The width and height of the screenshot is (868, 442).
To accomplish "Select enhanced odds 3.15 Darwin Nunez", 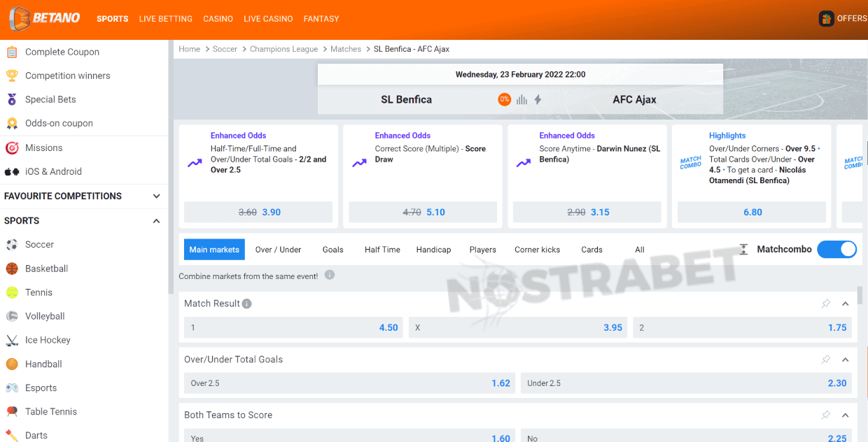I will (587, 212).
